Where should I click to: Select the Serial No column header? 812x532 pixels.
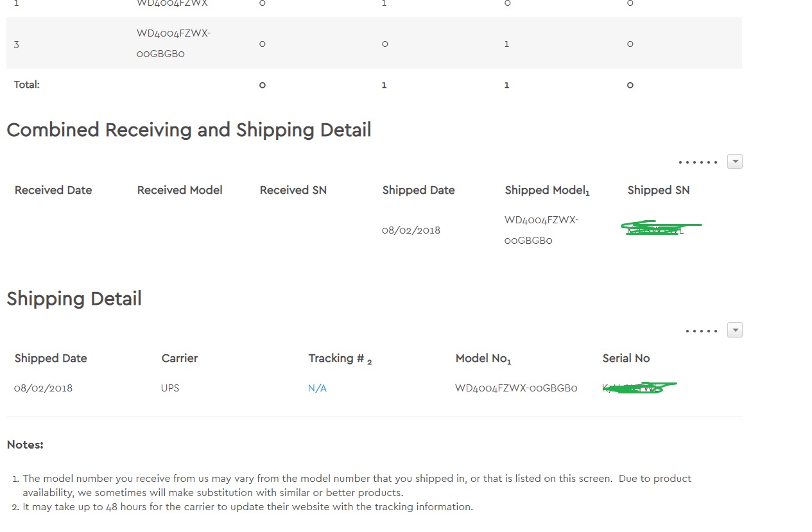(626, 358)
